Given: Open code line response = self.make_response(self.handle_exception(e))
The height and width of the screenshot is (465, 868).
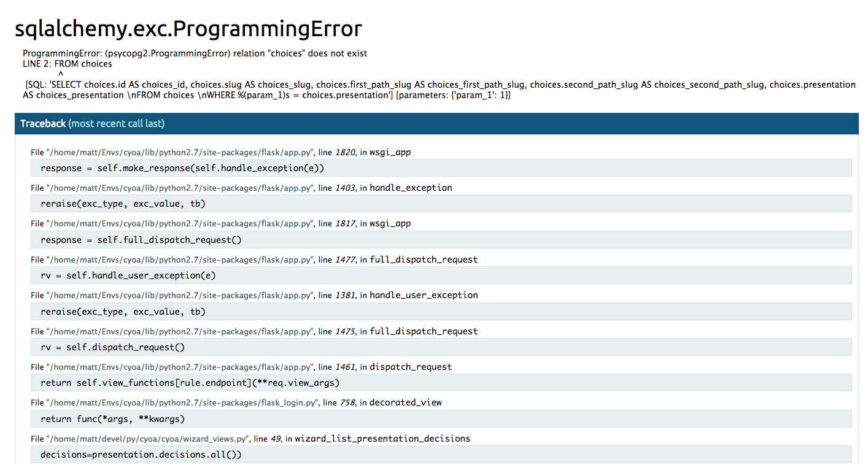Looking at the screenshot, I should (441, 168).
